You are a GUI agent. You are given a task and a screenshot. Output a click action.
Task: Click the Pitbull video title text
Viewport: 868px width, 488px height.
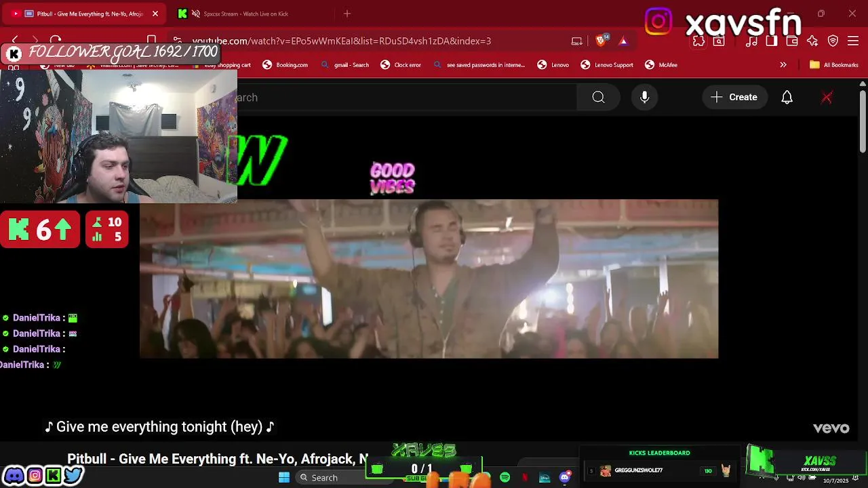click(218, 459)
